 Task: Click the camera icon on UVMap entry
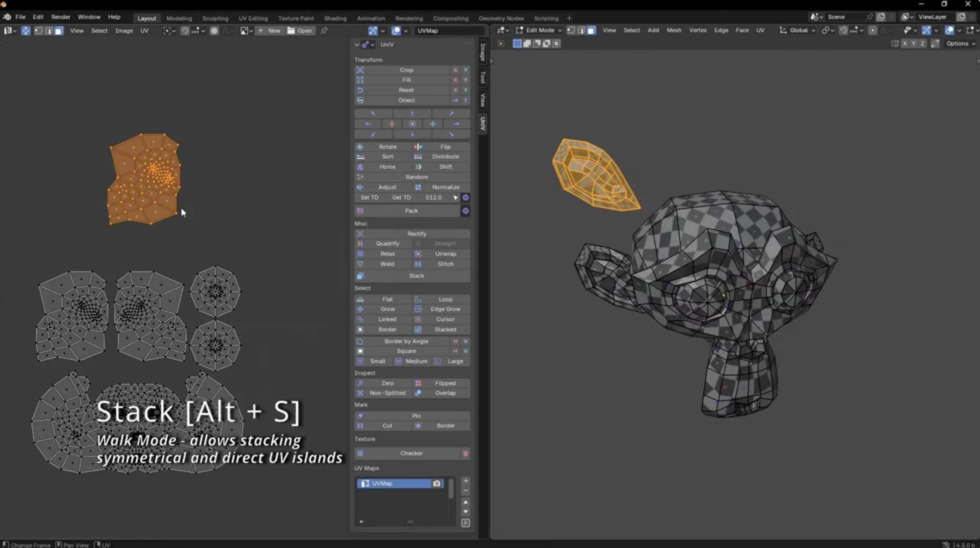coord(437,484)
